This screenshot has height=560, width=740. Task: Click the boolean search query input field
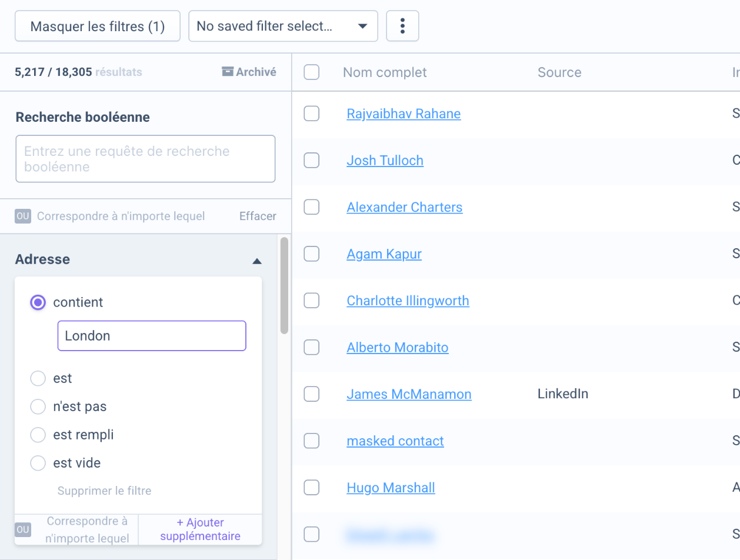tap(145, 159)
